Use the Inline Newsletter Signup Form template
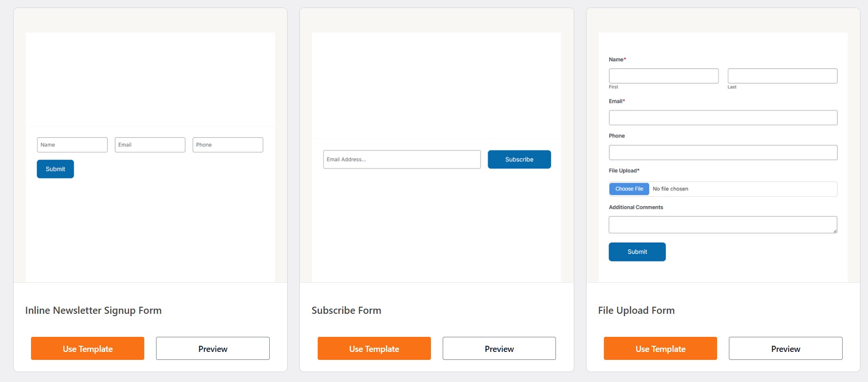Screen dimensions: 868x382 87,349
